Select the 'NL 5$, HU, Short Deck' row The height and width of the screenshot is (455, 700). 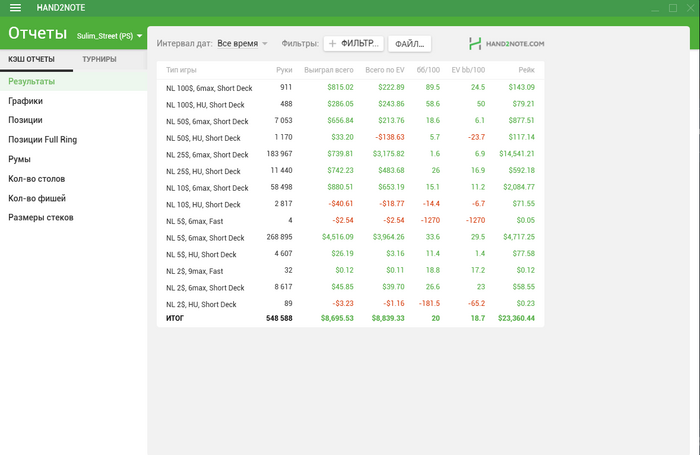click(350, 254)
